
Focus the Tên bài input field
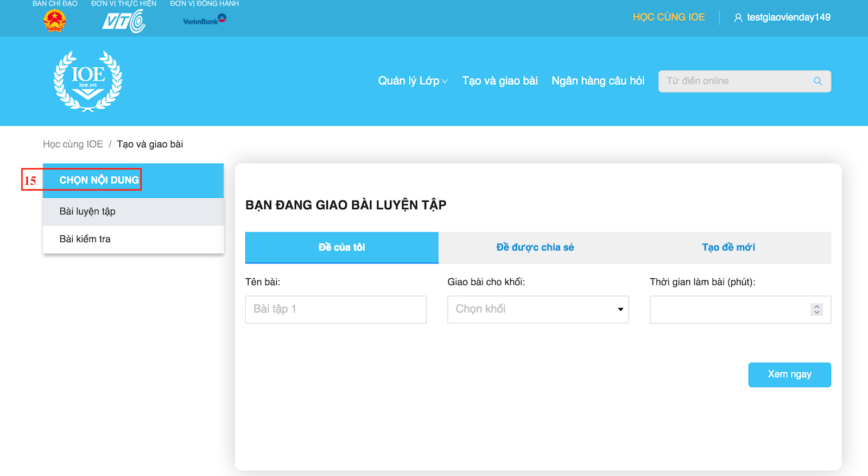click(x=335, y=309)
